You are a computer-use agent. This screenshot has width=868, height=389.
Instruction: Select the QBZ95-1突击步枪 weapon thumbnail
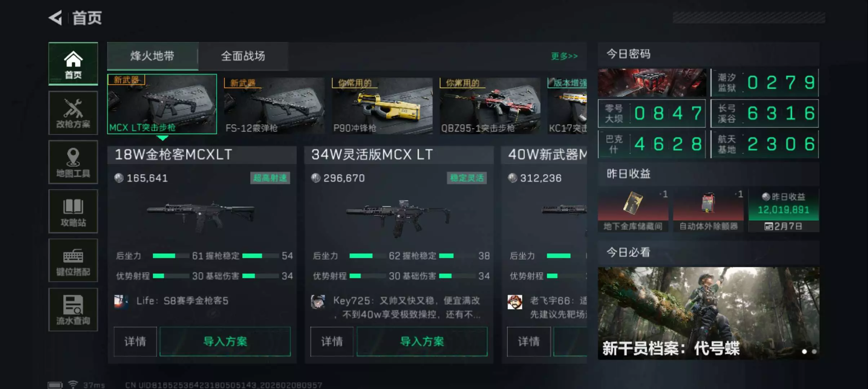pos(490,106)
